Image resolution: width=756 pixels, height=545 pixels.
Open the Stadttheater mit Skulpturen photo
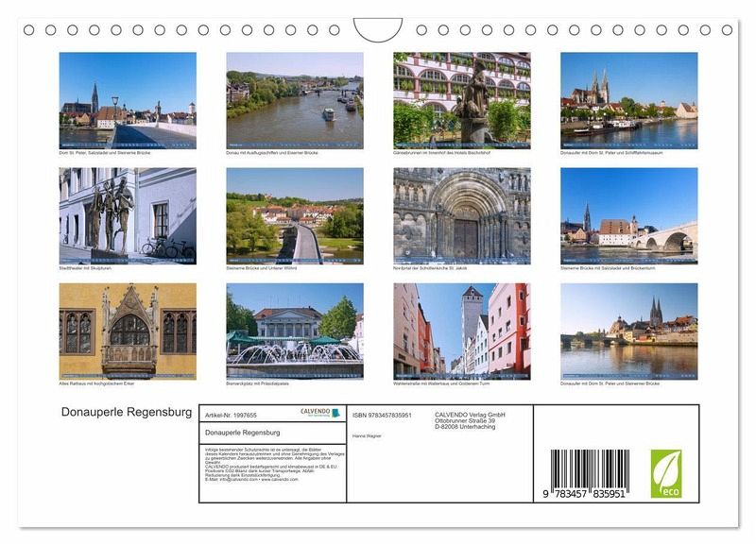pyautogui.click(x=128, y=216)
